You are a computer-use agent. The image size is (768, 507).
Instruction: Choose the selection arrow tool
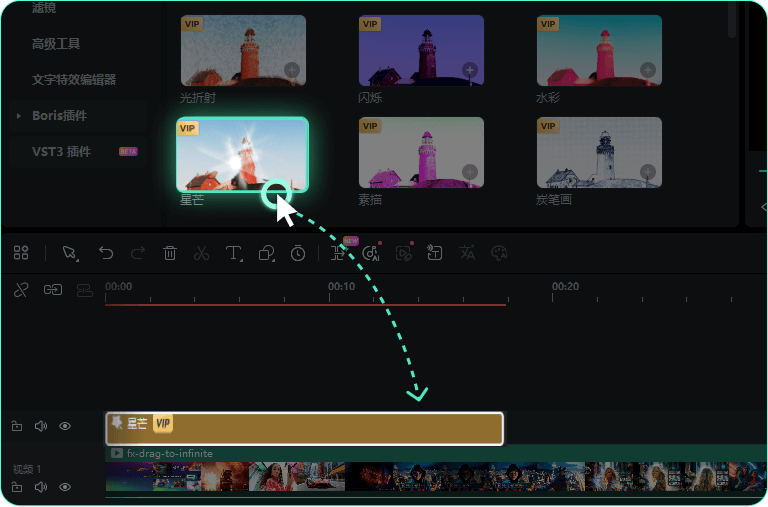(x=70, y=253)
